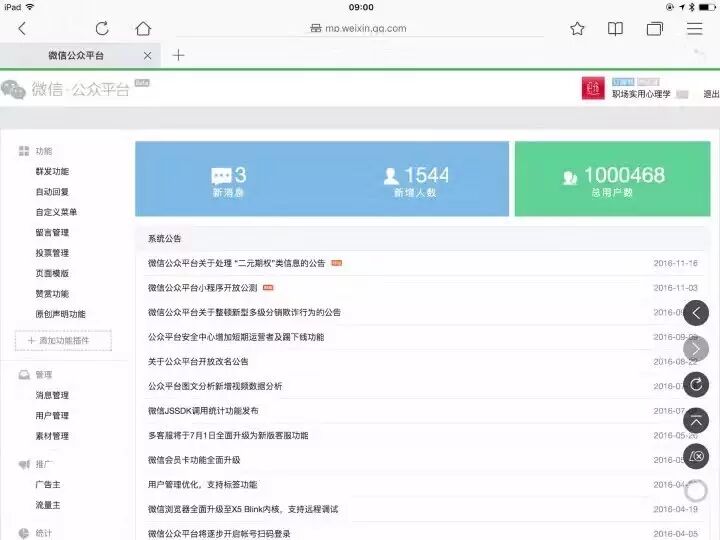Go to 用户管理 in the sidebar

click(x=52, y=416)
